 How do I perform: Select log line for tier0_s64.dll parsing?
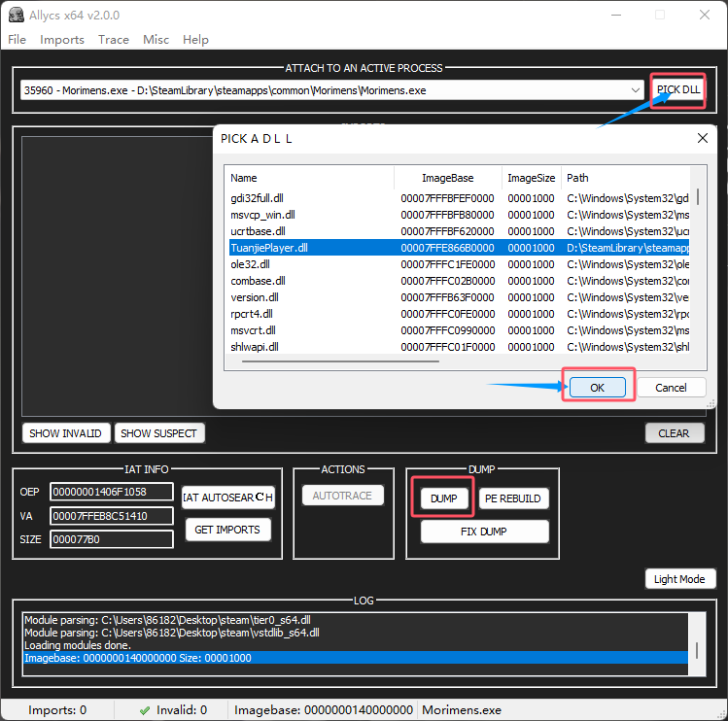355,620
